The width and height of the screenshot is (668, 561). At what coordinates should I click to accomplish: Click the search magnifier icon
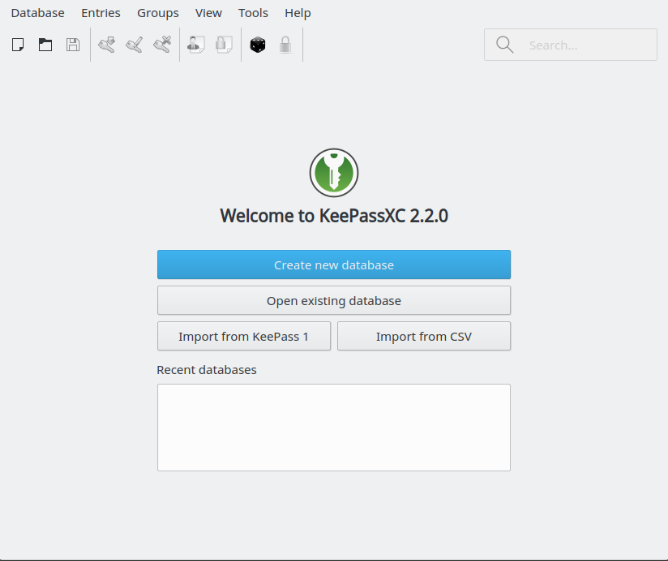tap(504, 45)
